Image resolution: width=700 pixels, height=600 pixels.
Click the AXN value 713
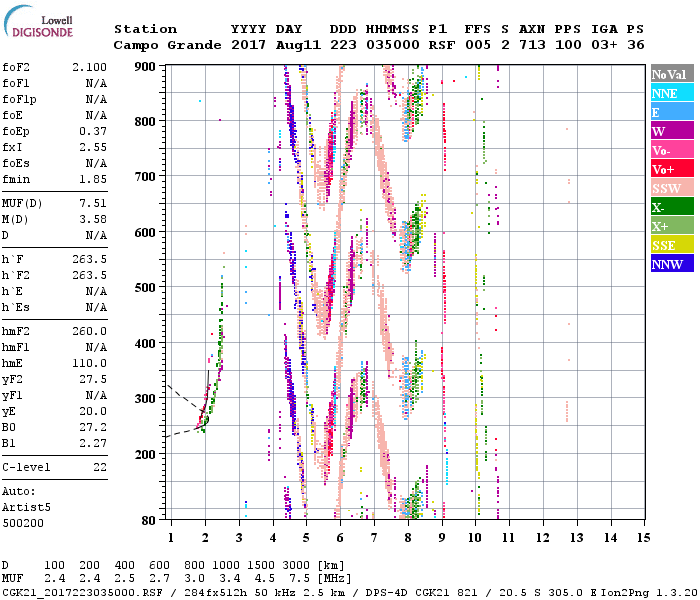[x=532, y=45]
